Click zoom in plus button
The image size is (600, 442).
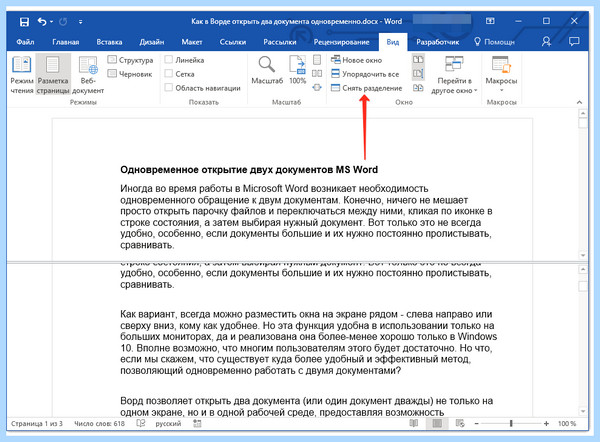(x=546, y=424)
